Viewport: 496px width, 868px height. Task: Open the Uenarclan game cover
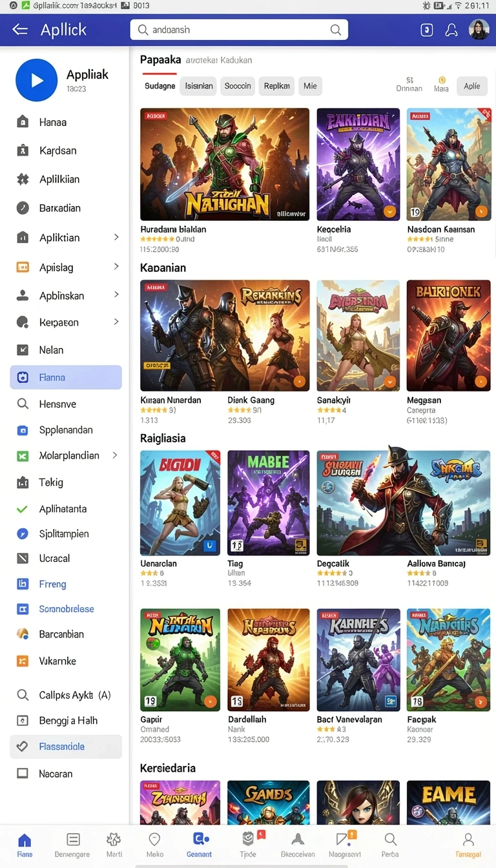[x=180, y=503]
